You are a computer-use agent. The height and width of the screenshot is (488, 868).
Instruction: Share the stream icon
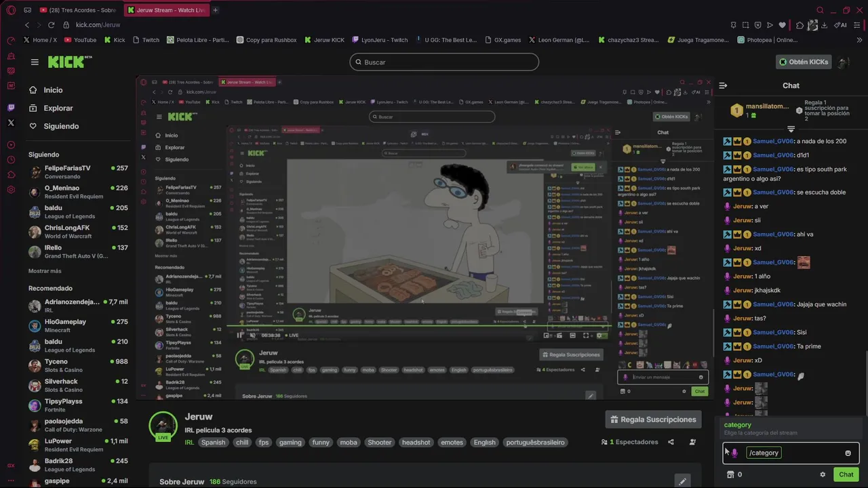pyautogui.click(x=671, y=442)
